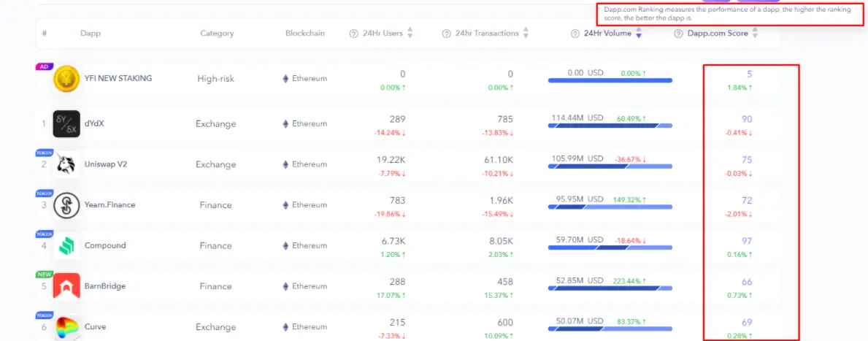The height and width of the screenshot is (341, 868).
Task: Select the Yearn.Finance logo icon
Action: (66, 205)
